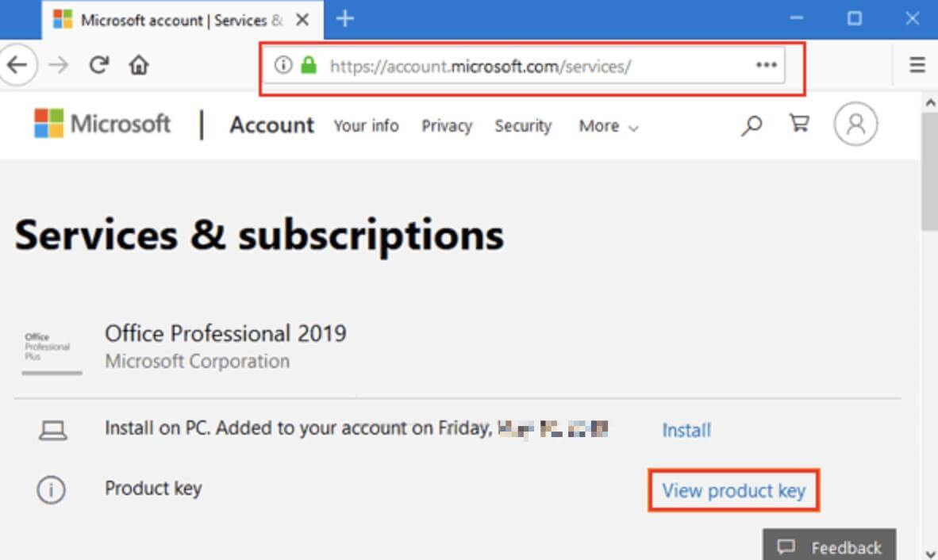Show site information via the info icon
938x560 pixels.
pyautogui.click(x=283, y=64)
